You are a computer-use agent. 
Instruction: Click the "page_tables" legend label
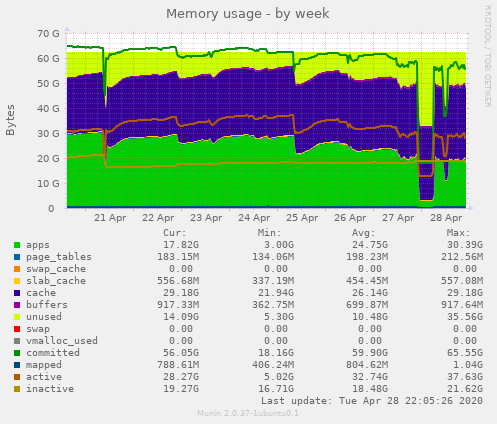(x=59, y=257)
